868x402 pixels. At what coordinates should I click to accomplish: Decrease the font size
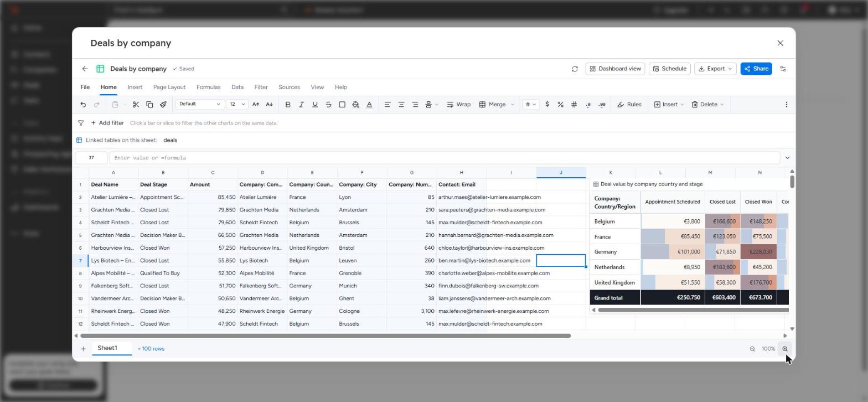click(x=269, y=105)
